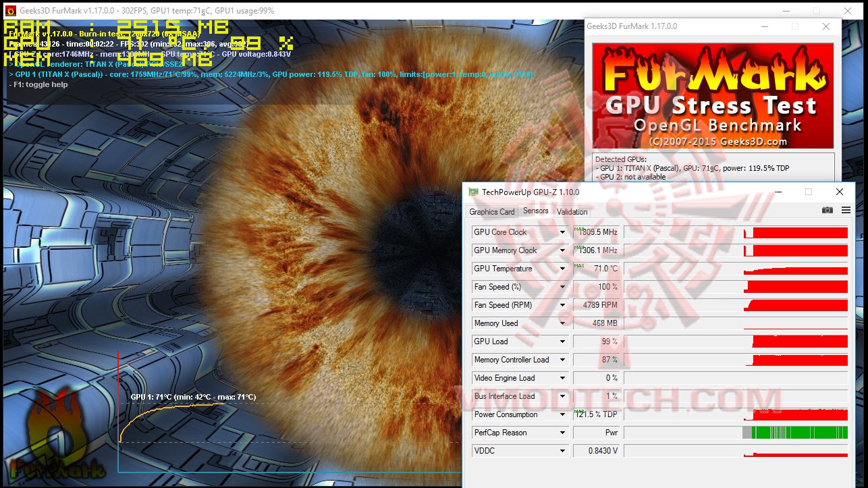Click the green PerfCap Reason graph
Image resolution: width=868 pixels, height=488 pixels.
(x=736, y=433)
